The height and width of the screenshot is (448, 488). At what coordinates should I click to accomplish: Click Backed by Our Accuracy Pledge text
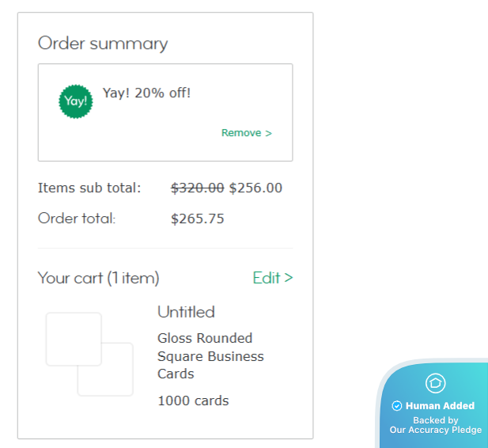pos(435,426)
